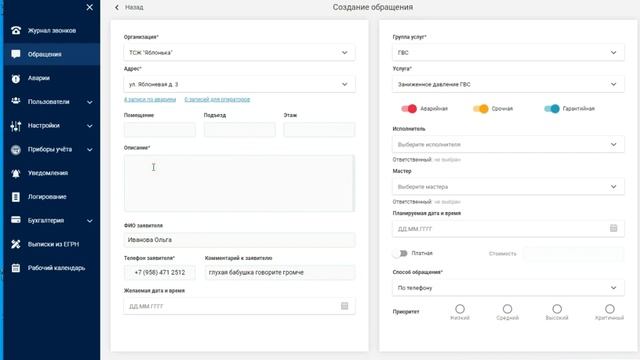Close the sidebar with the X icon
This screenshot has width=640, height=360.
pyautogui.click(x=89, y=7)
